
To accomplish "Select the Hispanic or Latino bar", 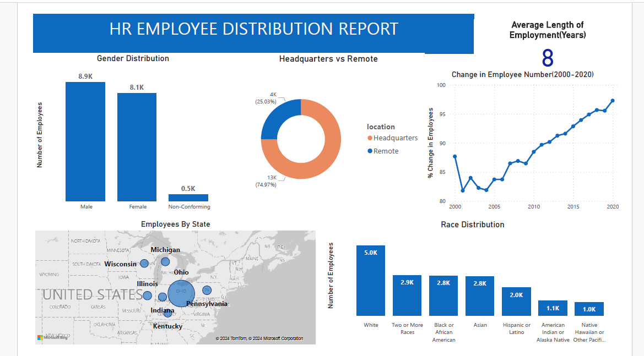I will [x=516, y=302].
